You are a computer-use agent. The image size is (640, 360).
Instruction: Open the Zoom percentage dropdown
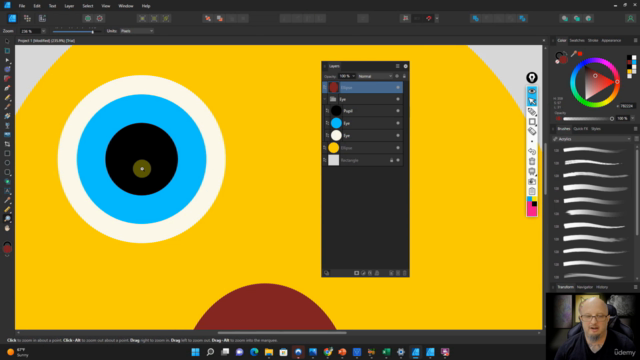click(x=43, y=31)
